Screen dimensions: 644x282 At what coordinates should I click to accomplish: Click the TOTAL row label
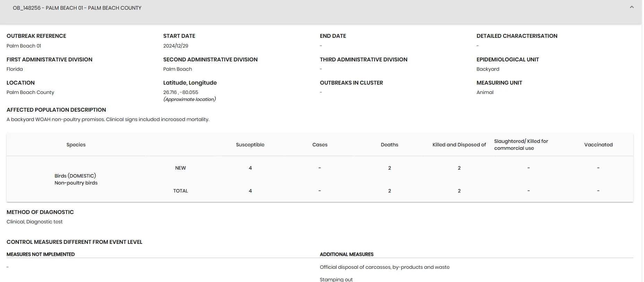[x=180, y=191]
